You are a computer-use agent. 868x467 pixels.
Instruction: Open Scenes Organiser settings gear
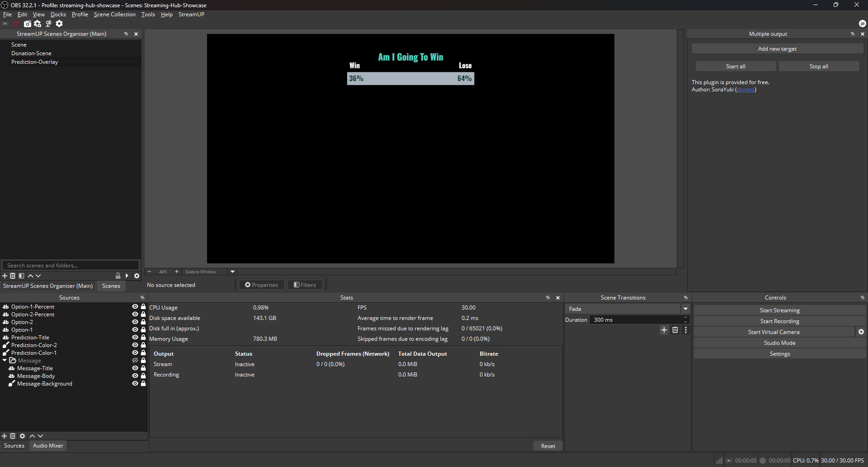137,276
